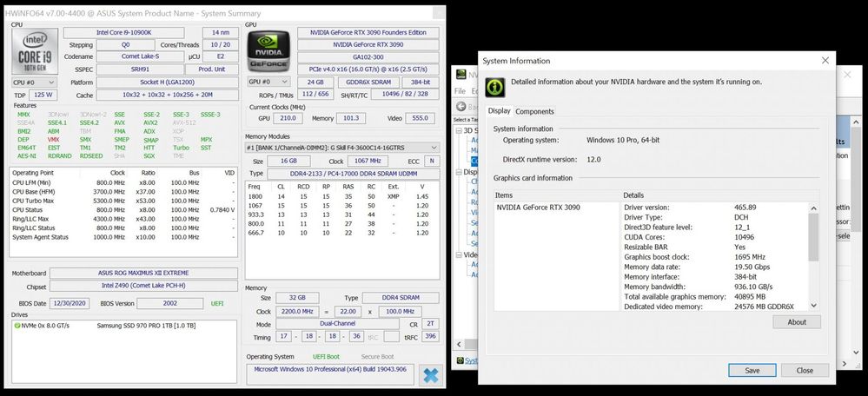Open the GPU #0 selector dropdown

(x=268, y=82)
